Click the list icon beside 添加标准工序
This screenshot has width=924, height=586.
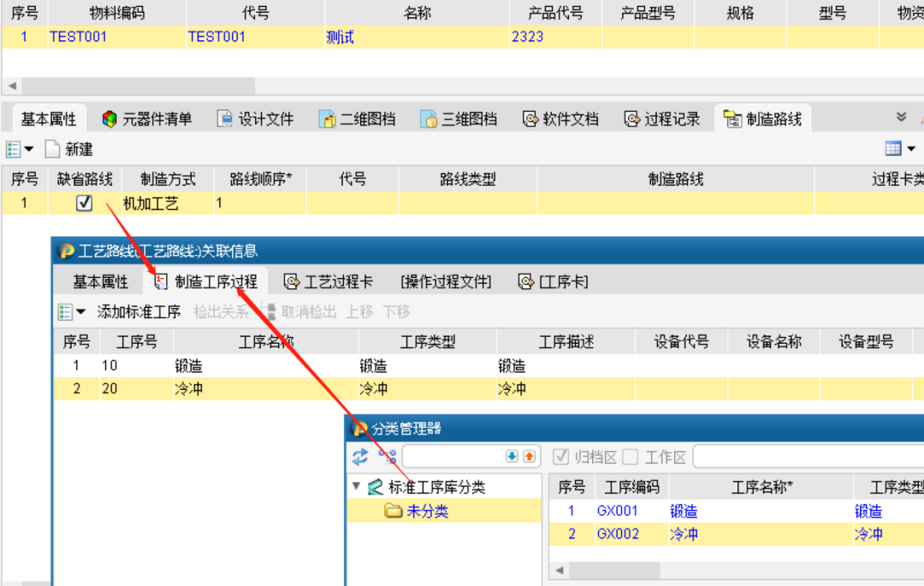pos(65,311)
